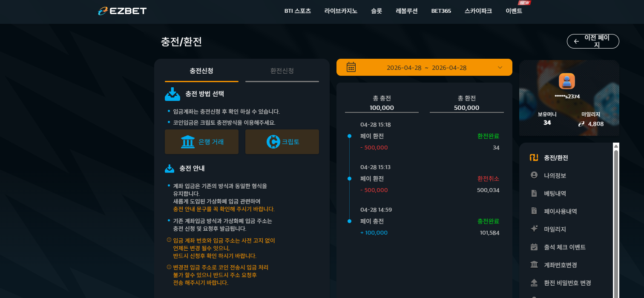Choose 크립토 deposit method

[282, 142]
